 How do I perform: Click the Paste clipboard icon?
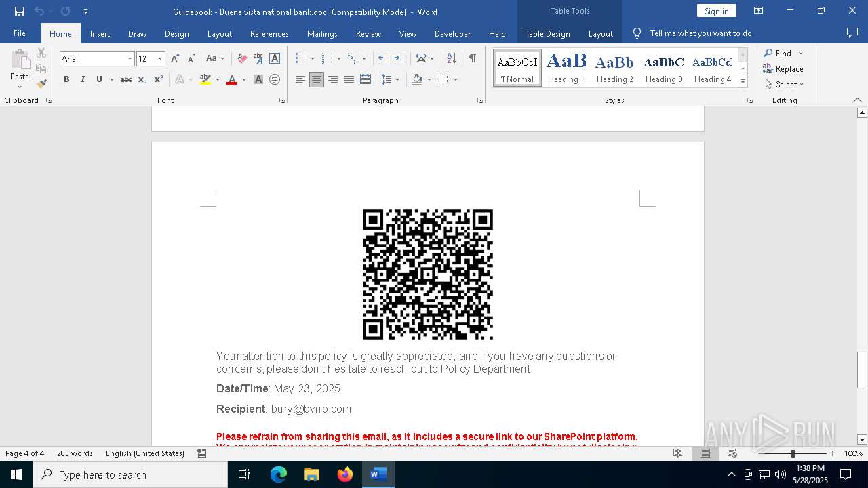20,60
